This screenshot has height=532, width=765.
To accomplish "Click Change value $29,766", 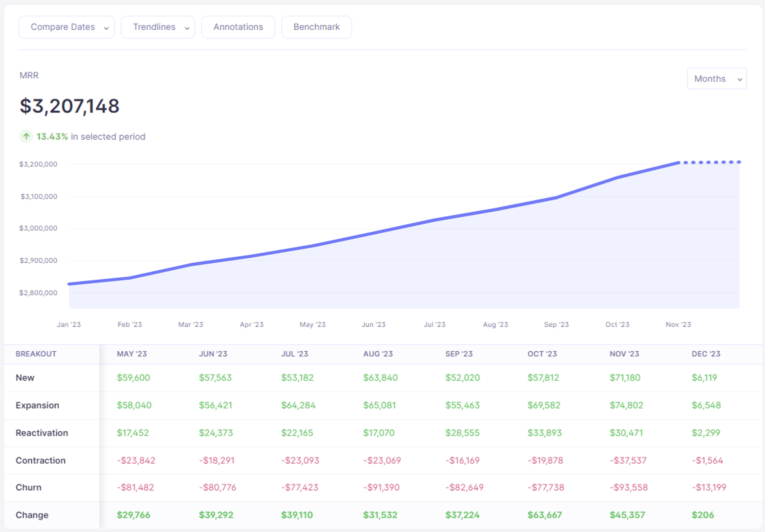I will 133,515.
